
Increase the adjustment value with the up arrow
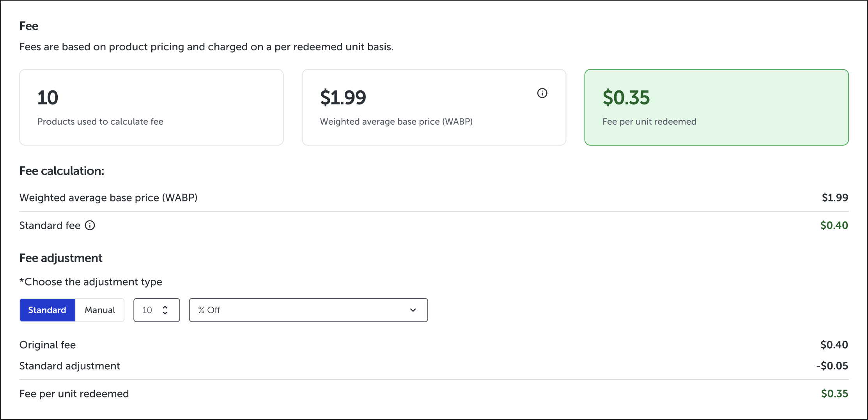(165, 307)
